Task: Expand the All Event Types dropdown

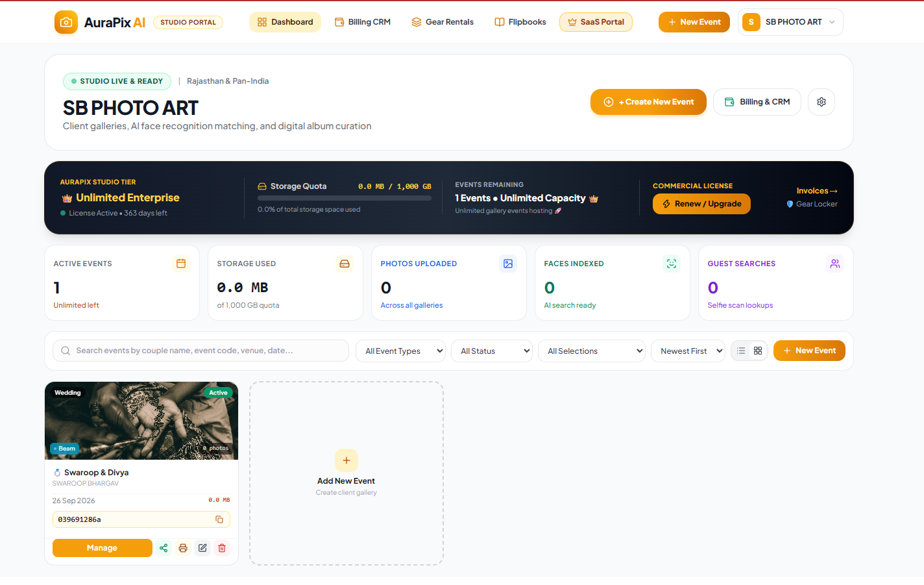Action: point(400,351)
